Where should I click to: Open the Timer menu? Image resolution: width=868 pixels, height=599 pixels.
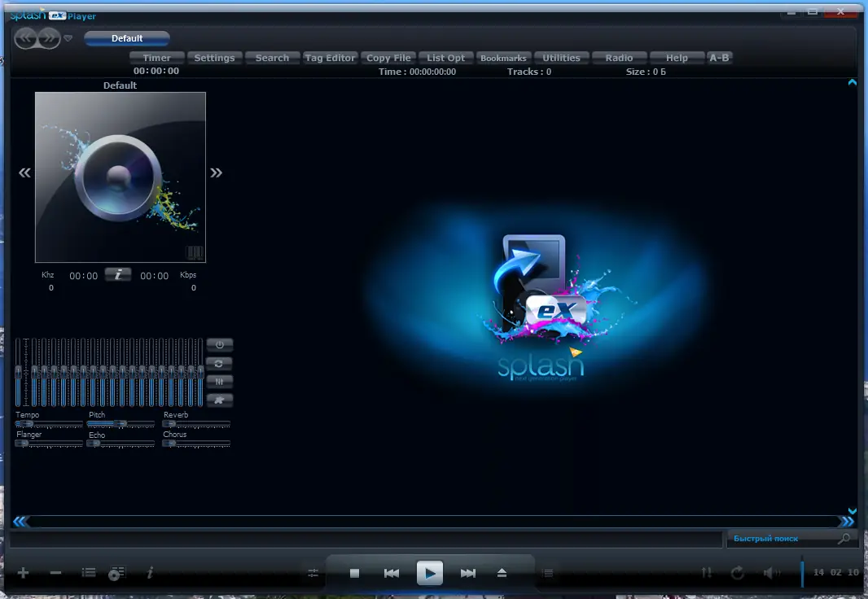156,58
